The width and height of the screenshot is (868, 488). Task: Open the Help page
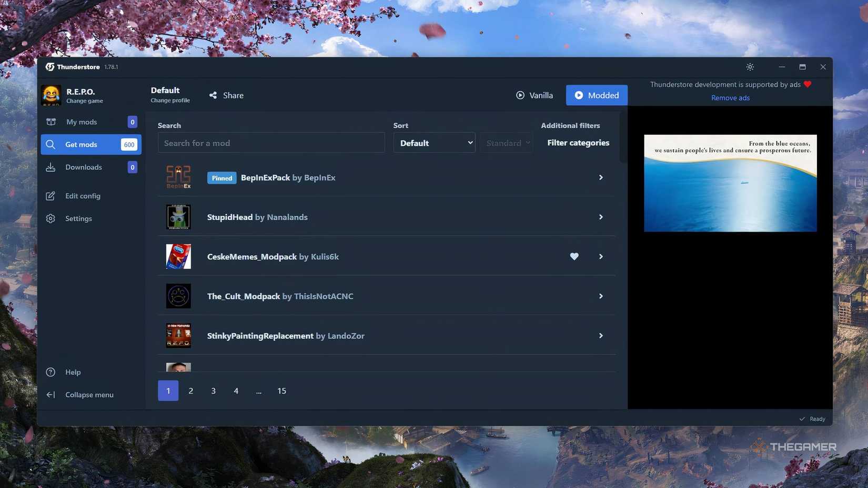pos(73,372)
